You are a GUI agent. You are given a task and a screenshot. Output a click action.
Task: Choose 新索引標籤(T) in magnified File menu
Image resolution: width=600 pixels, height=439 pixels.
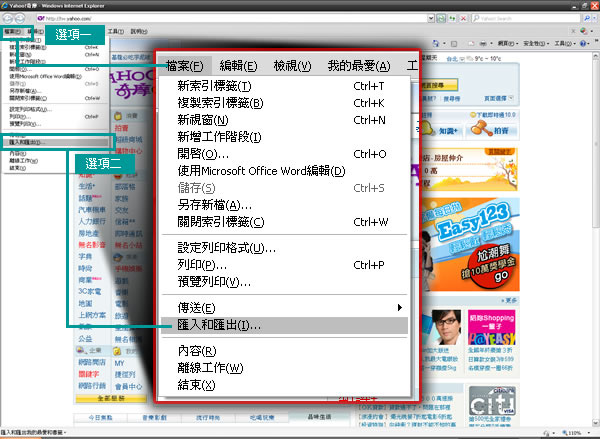tap(284, 86)
